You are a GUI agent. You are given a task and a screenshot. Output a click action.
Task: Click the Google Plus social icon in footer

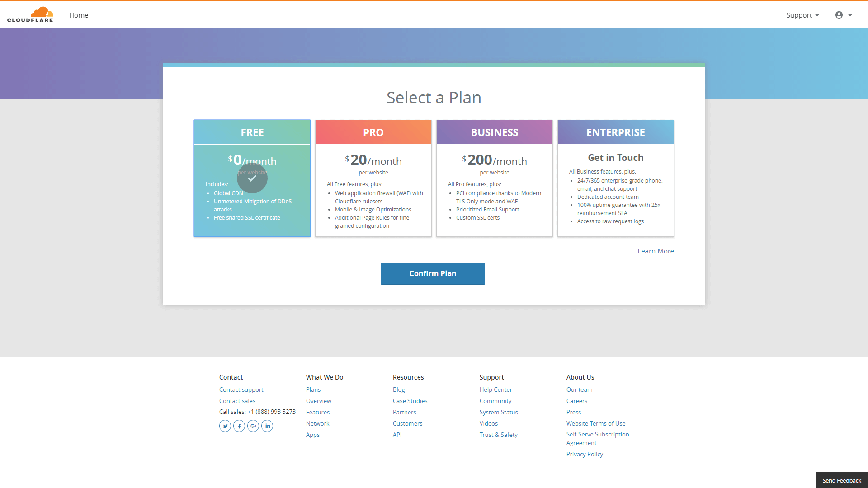click(253, 426)
